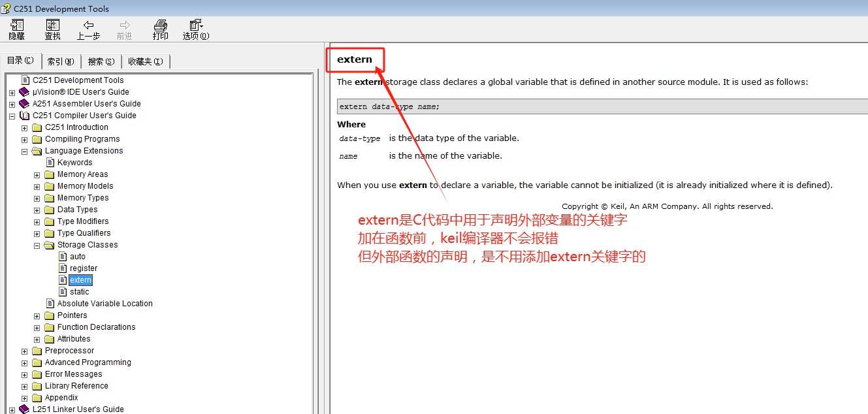Screen dimensions: 868x414
Task: Expand the Compiling Programs folder
Action: (25, 139)
